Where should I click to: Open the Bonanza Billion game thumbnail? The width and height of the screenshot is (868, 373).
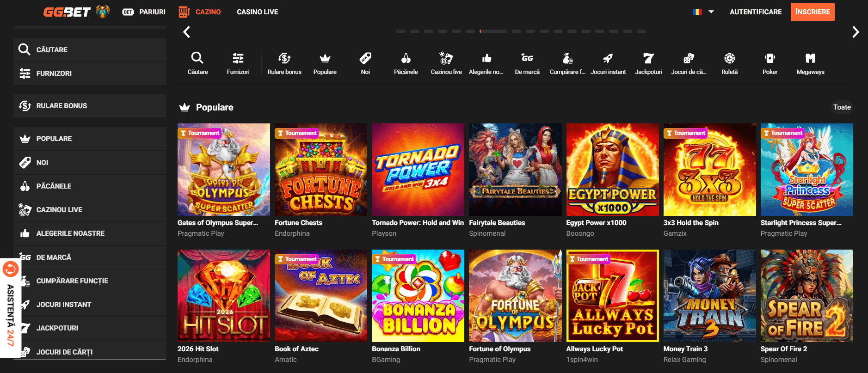point(418,296)
